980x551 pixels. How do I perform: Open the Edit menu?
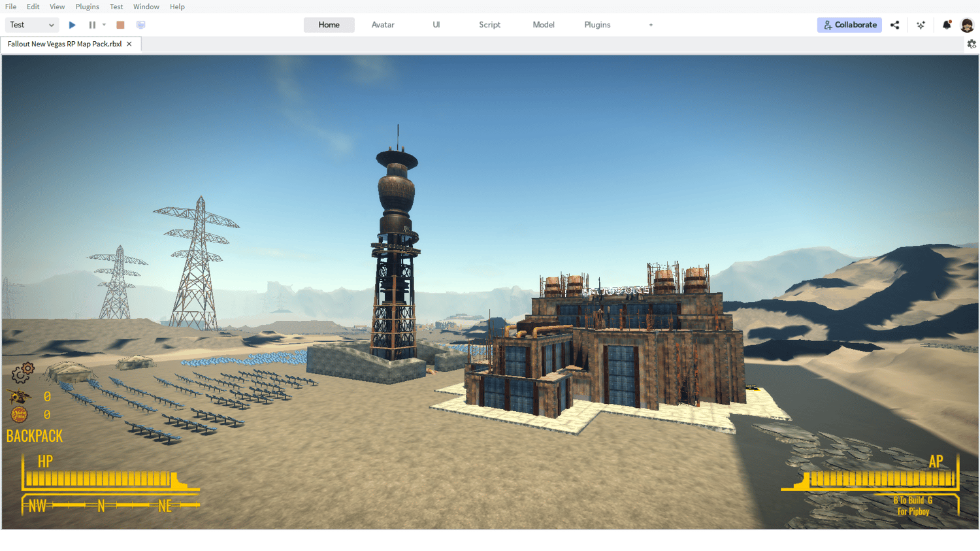pos(33,7)
